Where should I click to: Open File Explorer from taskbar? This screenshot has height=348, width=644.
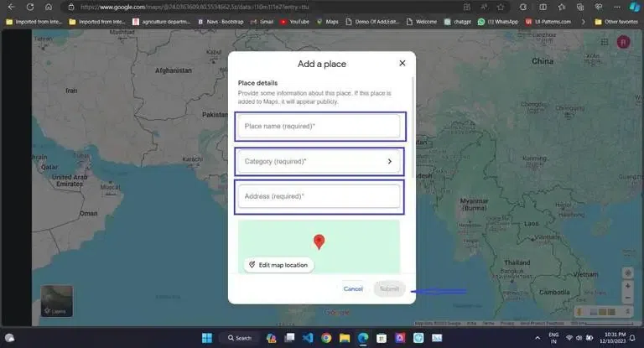pyautogui.click(x=345, y=338)
